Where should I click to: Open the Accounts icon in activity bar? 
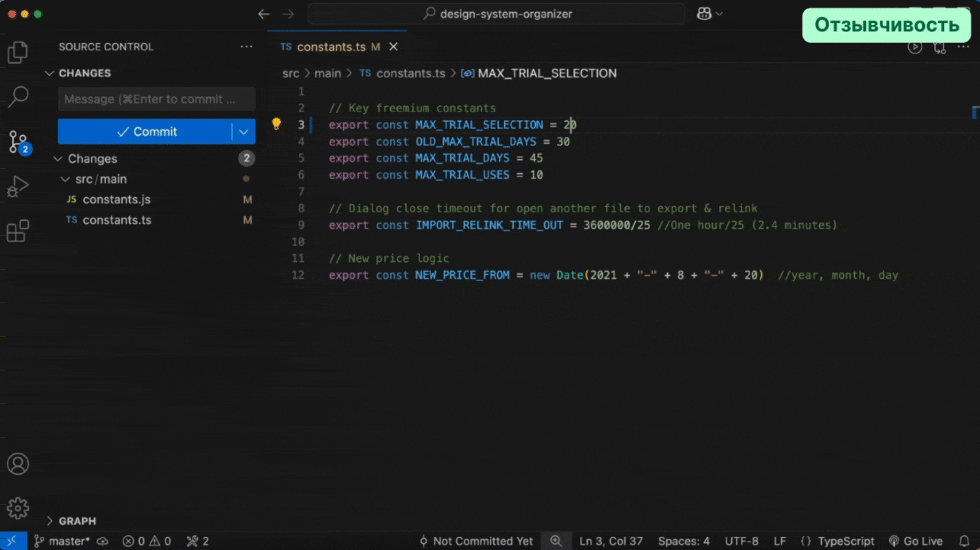pos(18,464)
